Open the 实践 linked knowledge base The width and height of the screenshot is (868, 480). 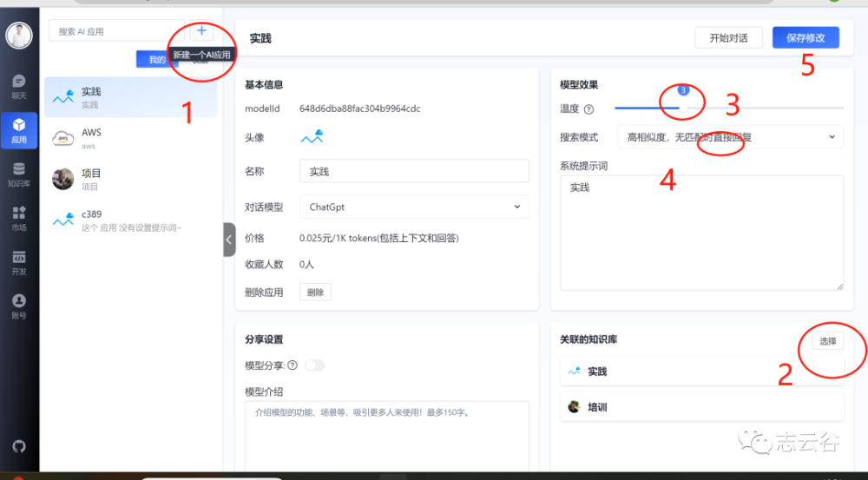coord(702,372)
